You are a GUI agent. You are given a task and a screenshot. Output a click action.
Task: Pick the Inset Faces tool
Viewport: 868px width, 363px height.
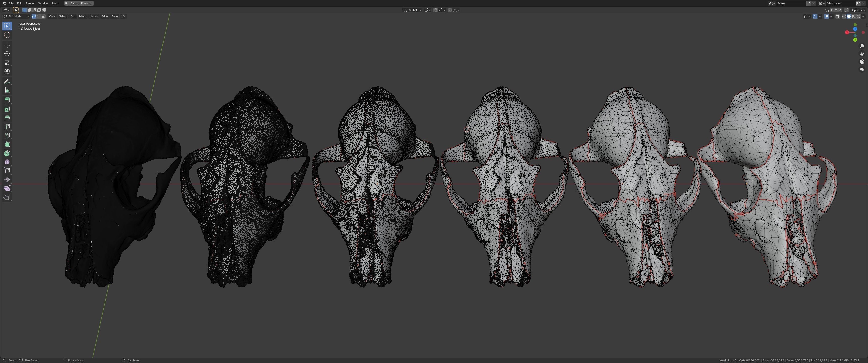point(7,109)
